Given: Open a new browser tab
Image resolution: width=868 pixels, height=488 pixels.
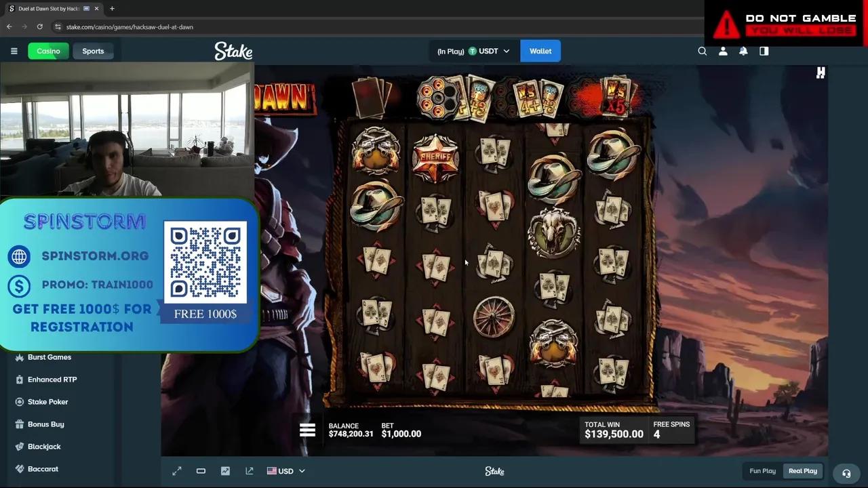Looking at the screenshot, I should 112,9.
